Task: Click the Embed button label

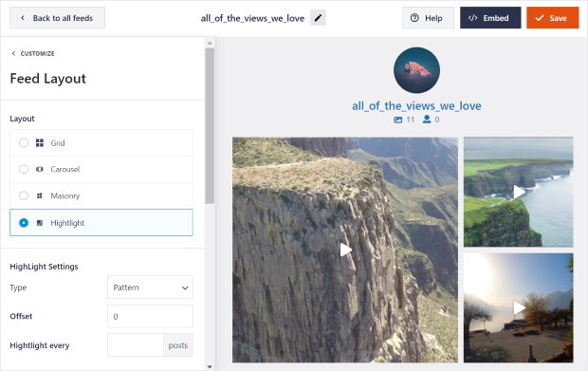Action: click(496, 18)
